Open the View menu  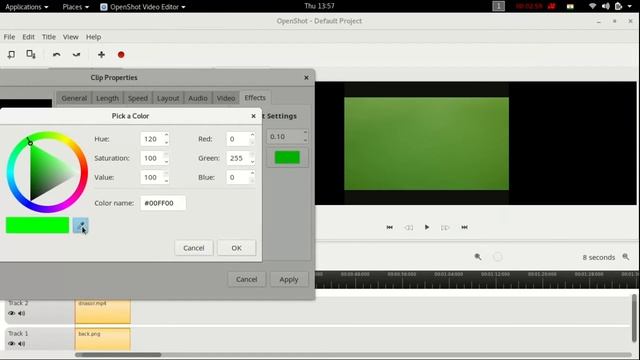coord(71,37)
